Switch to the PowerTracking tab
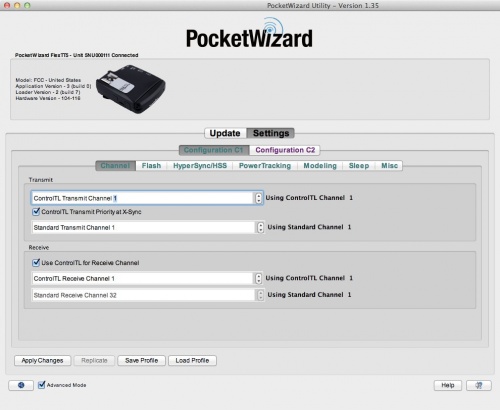 [x=265, y=166]
